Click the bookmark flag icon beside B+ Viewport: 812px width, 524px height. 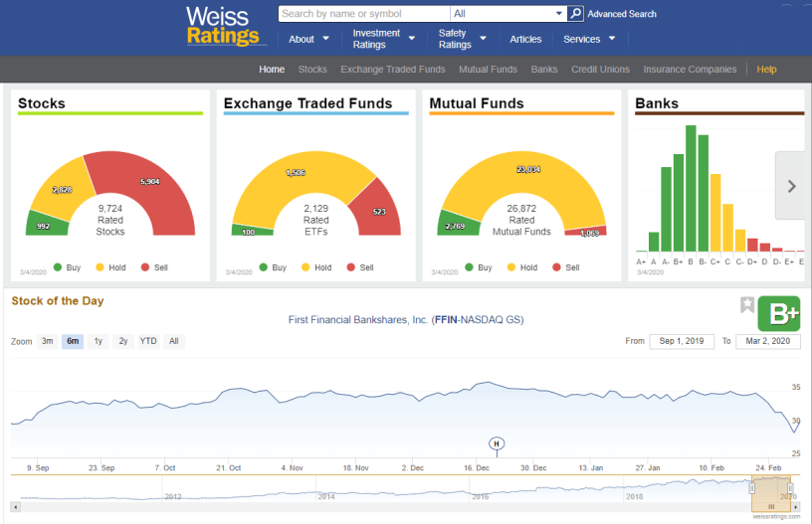click(747, 305)
